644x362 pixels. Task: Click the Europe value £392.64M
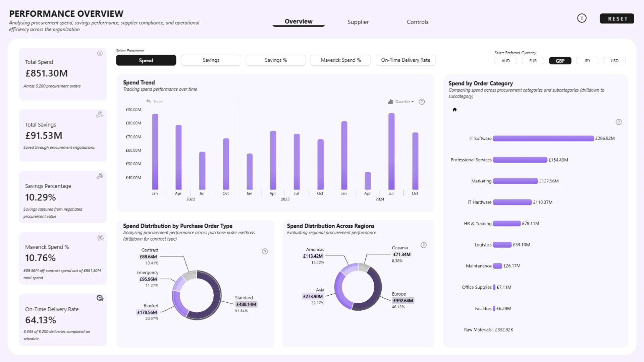pos(403,301)
